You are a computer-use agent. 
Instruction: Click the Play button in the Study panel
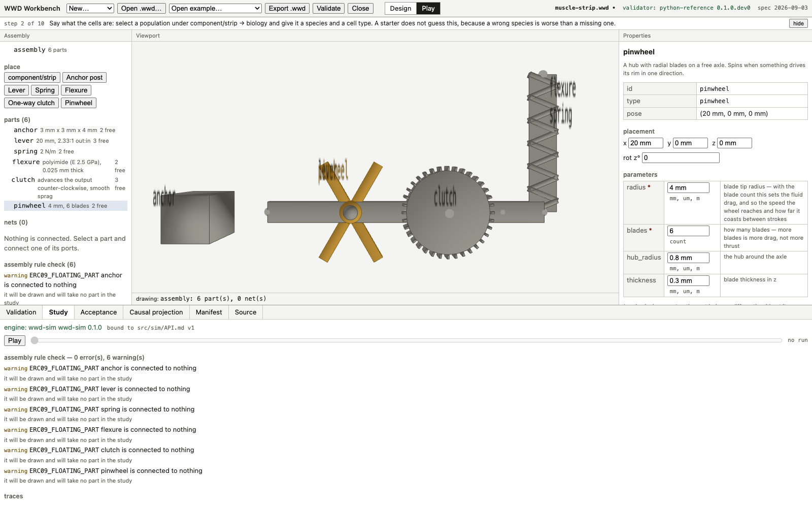[15, 341]
